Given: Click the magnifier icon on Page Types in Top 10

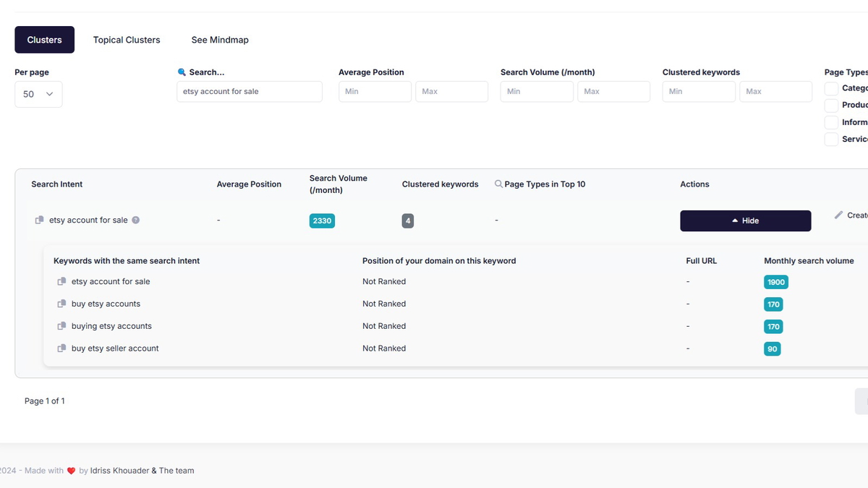Looking at the screenshot, I should tap(498, 184).
